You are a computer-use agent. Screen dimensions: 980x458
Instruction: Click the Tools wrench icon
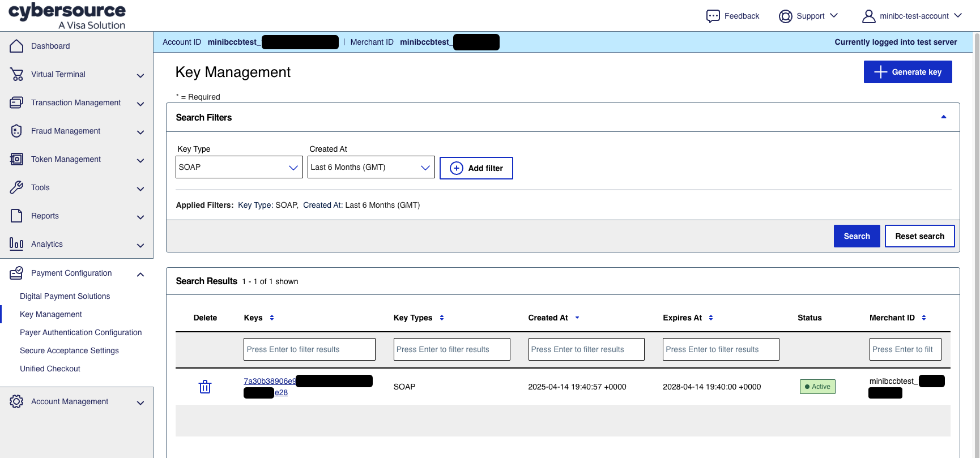(x=16, y=187)
